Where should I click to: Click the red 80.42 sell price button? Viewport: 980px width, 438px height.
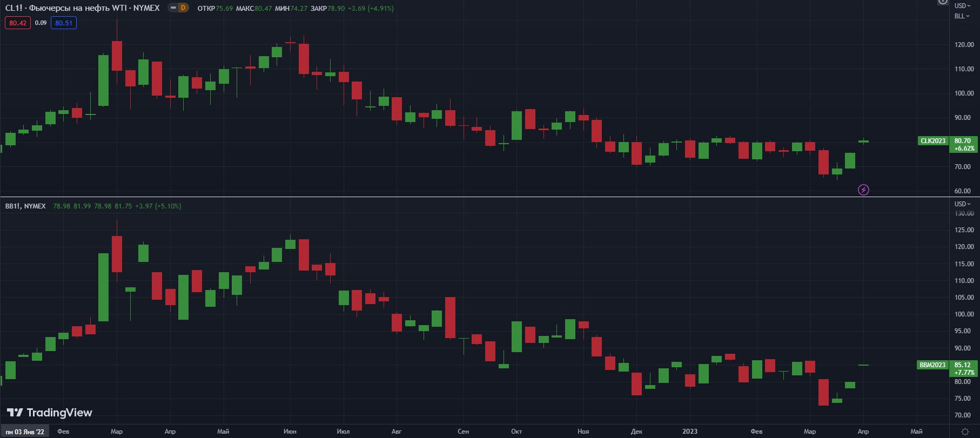click(x=18, y=23)
